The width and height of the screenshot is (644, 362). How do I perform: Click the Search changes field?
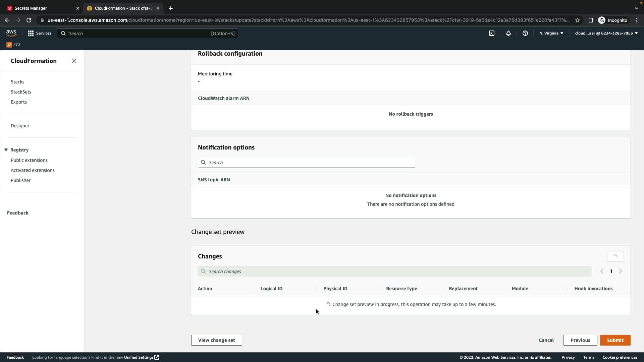click(x=394, y=271)
